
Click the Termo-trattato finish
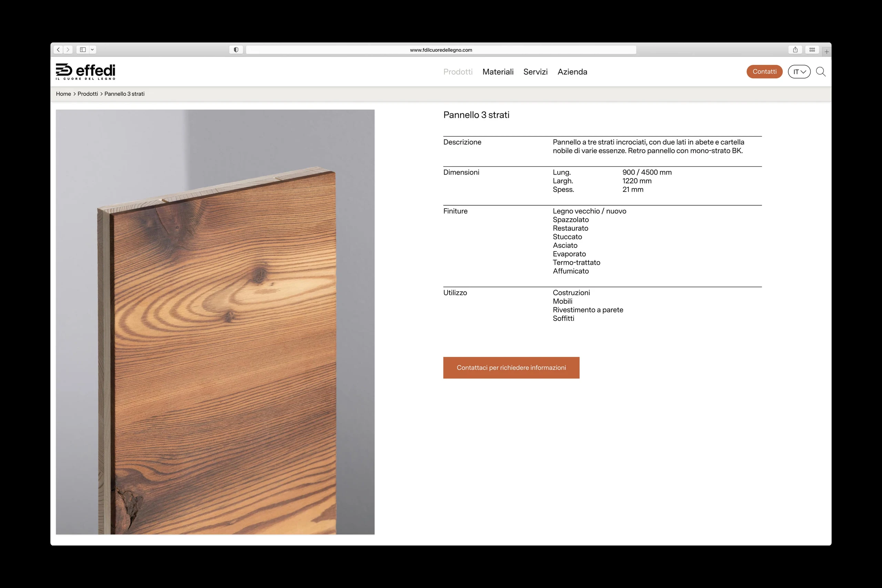576,262
